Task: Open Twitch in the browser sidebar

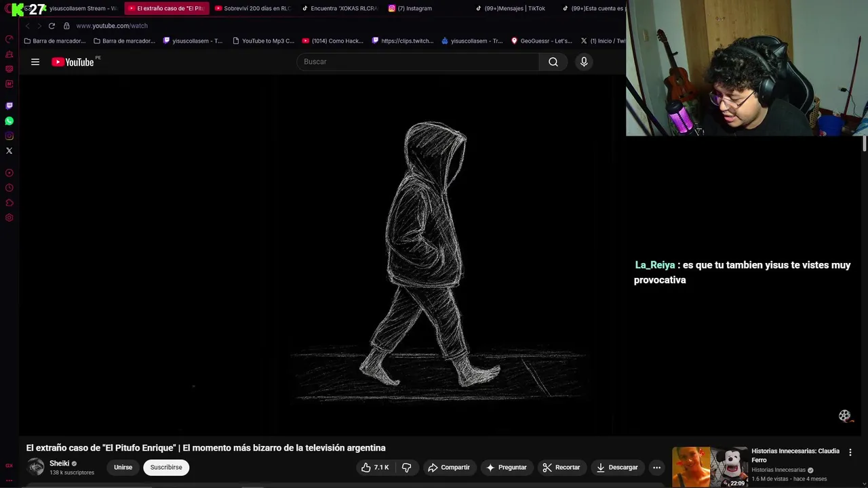Action: tap(9, 106)
